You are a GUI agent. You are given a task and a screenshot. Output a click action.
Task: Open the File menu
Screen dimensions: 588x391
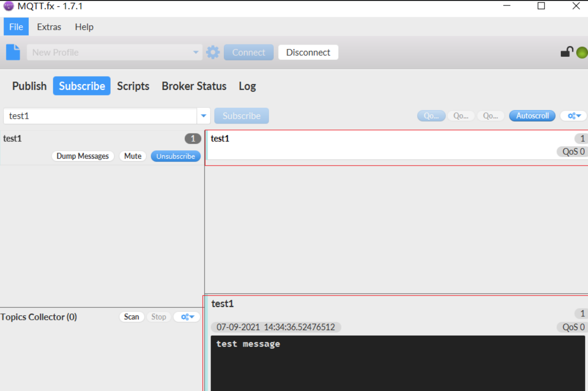[16, 27]
